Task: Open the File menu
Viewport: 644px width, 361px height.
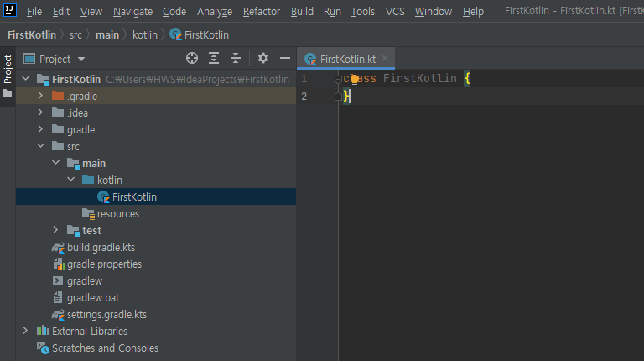Action: click(34, 12)
